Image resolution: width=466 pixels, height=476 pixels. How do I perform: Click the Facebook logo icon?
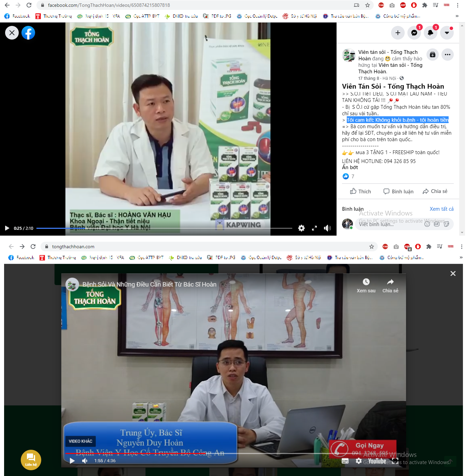point(28,33)
